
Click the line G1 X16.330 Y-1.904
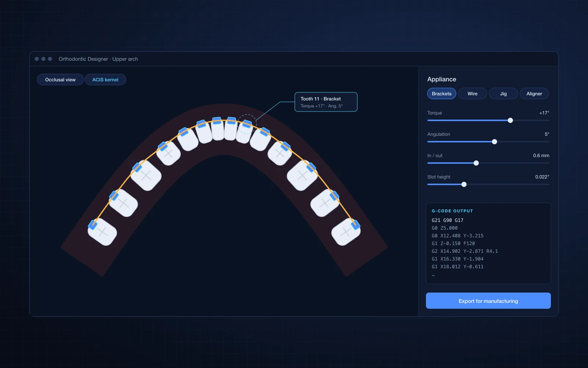point(458,259)
